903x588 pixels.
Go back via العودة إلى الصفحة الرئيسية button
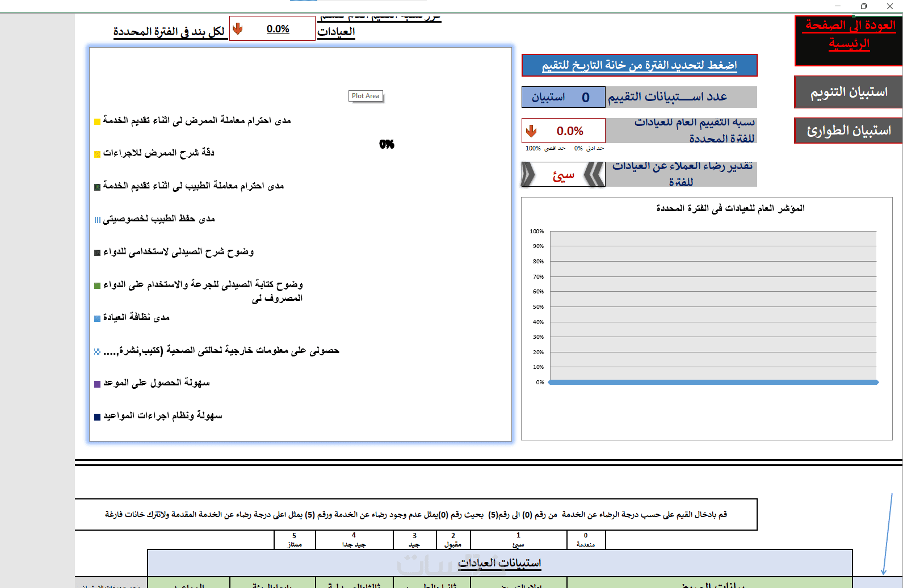pos(849,41)
